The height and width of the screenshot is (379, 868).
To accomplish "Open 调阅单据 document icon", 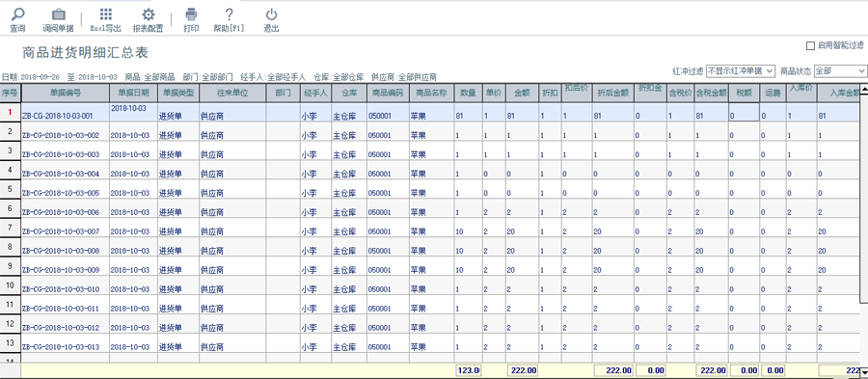I will pos(58,14).
